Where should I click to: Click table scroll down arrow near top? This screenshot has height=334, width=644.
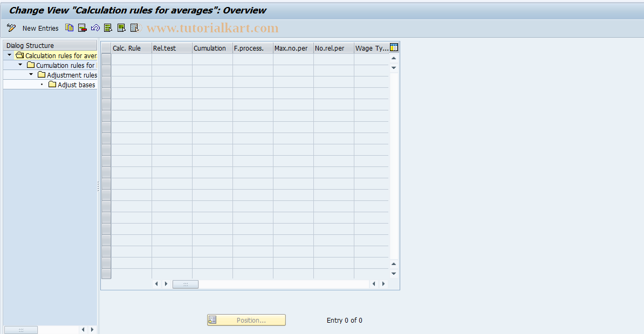(x=394, y=68)
